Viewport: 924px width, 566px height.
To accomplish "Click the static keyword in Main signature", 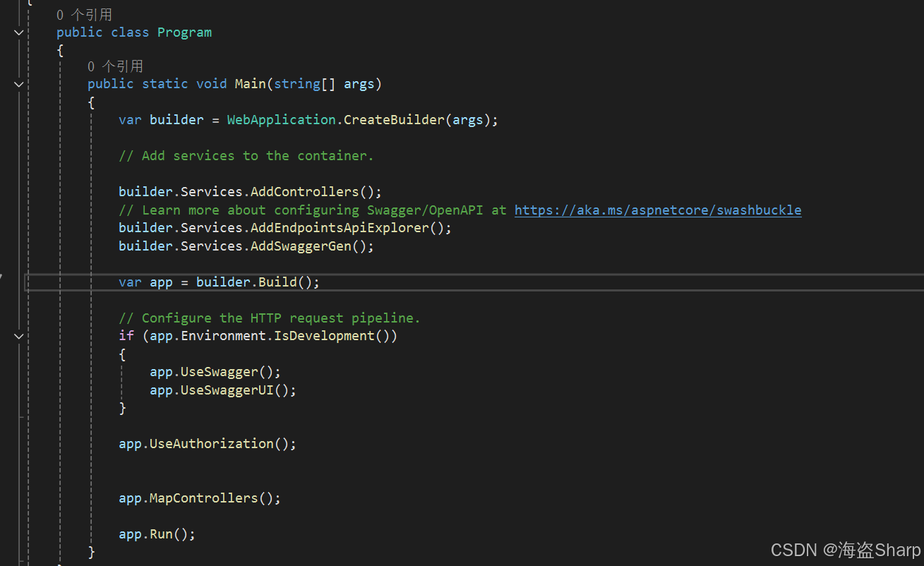I will 165,84.
